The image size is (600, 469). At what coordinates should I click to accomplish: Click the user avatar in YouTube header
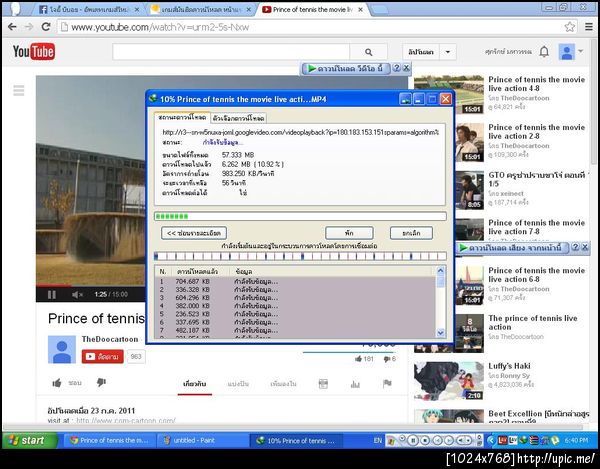coord(567,52)
